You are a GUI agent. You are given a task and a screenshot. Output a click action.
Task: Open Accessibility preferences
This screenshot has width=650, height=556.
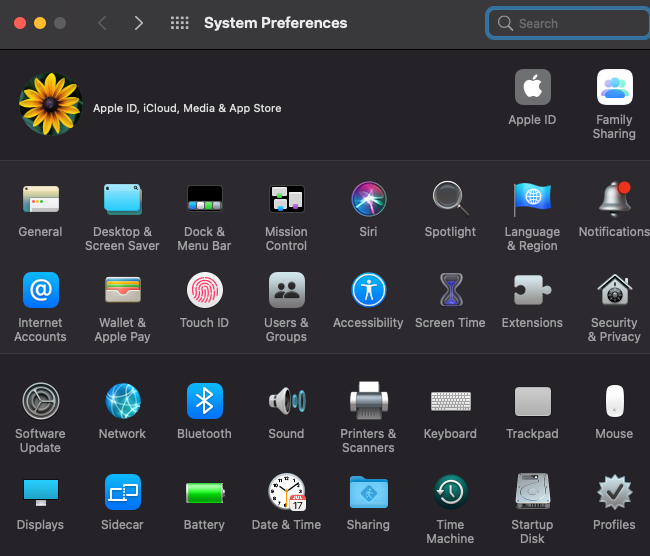point(369,290)
